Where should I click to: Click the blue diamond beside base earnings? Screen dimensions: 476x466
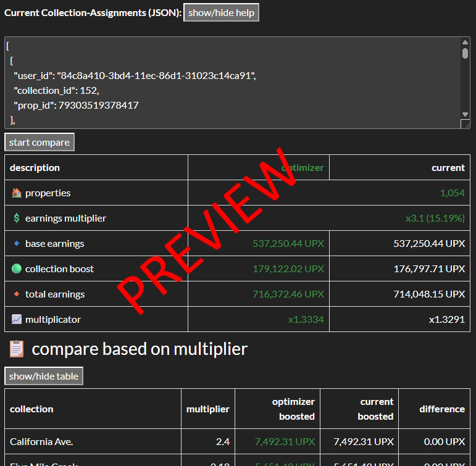coord(17,244)
